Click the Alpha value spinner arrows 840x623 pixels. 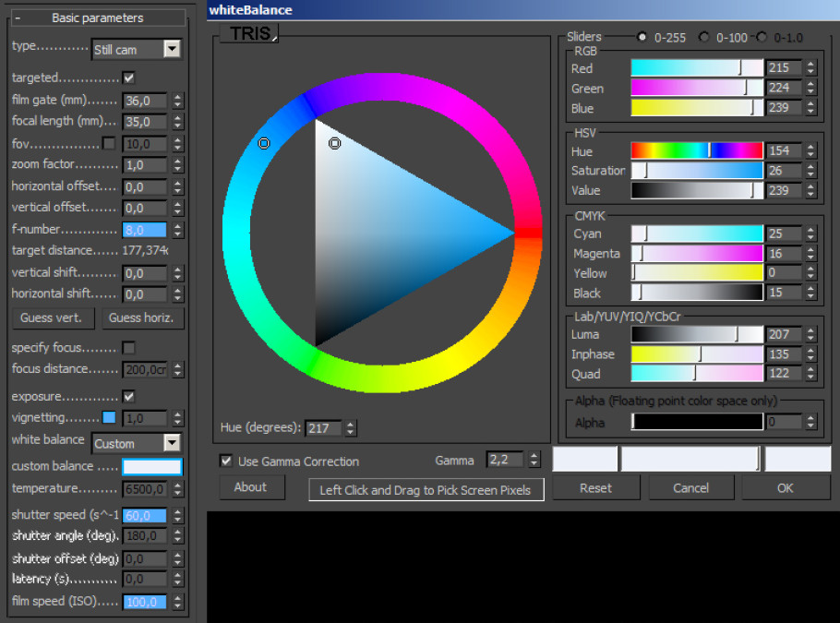pos(810,422)
